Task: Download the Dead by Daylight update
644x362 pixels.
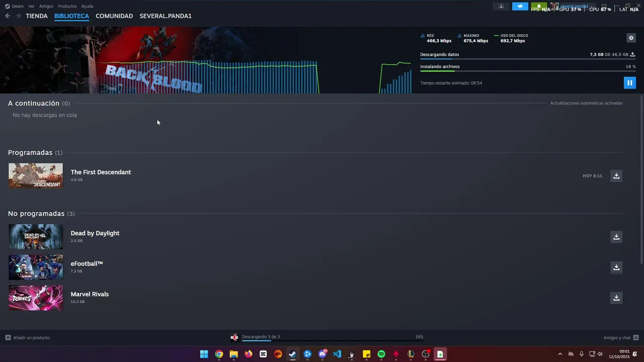Action: tap(616, 237)
